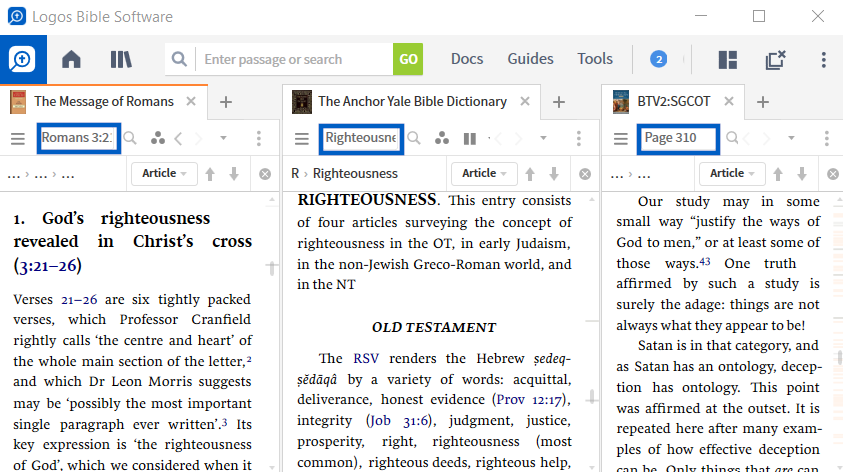Image resolution: width=843 pixels, height=472 pixels.
Task: Click the search magnifier in command box
Action: pyautogui.click(x=180, y=59)
